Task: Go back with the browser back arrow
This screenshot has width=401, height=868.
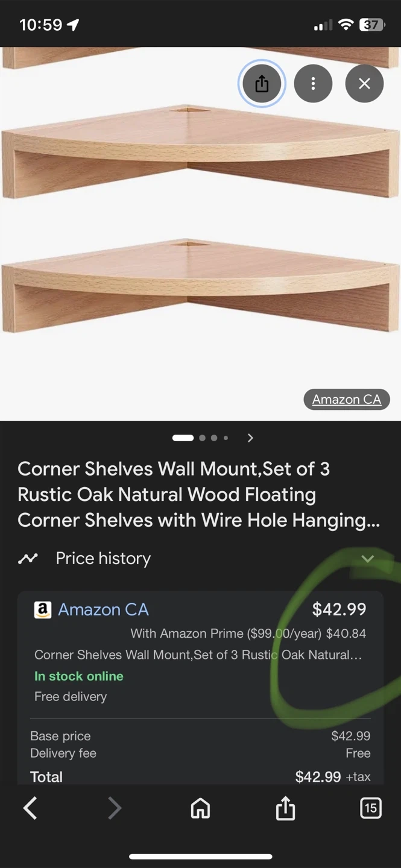Action: (x=30, y=808)
